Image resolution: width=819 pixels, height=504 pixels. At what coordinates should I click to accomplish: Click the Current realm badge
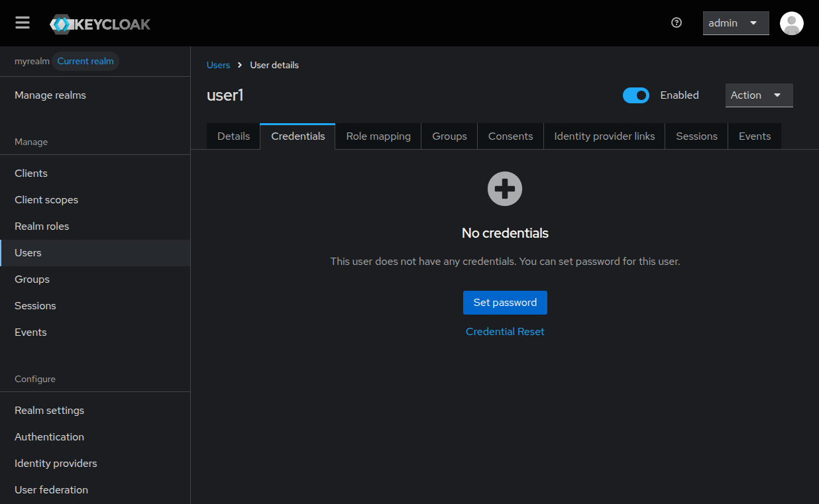[85, 62]
